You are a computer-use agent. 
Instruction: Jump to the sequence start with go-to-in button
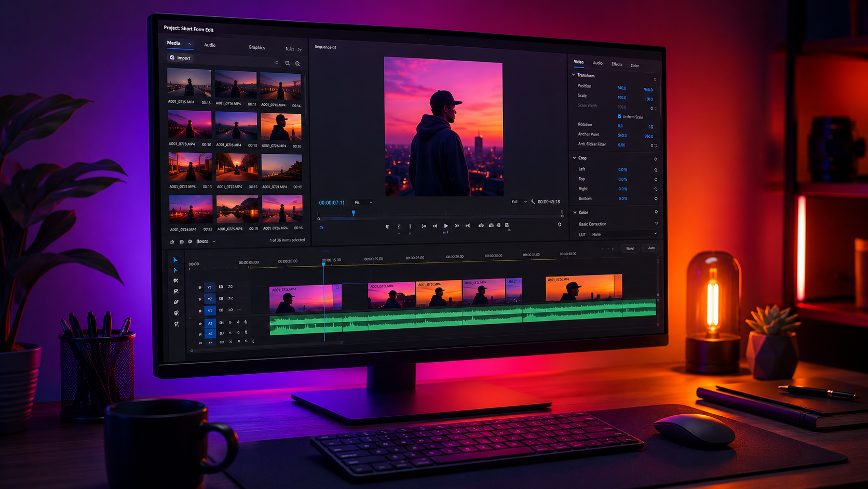[x=424, y=226]
